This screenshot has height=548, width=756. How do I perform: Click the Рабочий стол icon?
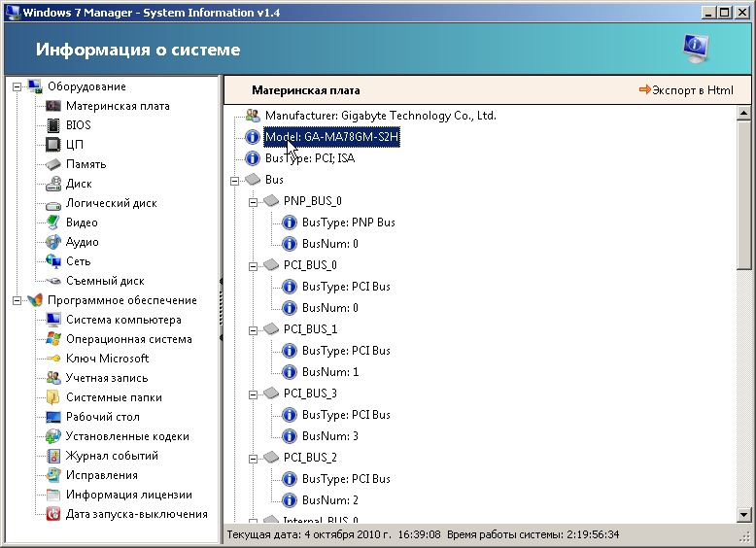click(x=53, y=417)
